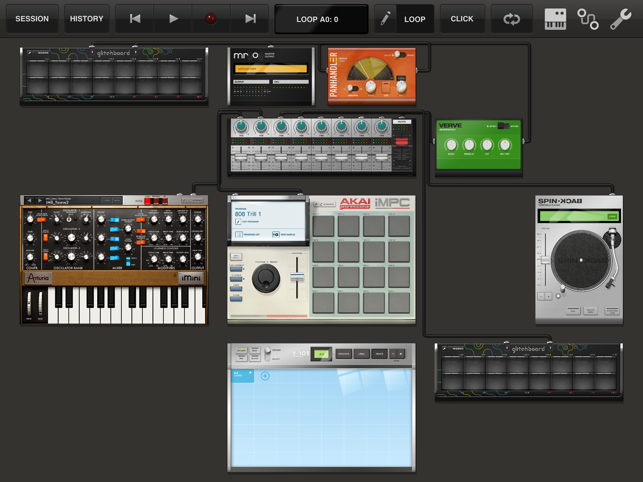Open the HISTORY menu
Viewport: 643px width, 482px height.
pyautogui.click(x=87, y=19)
